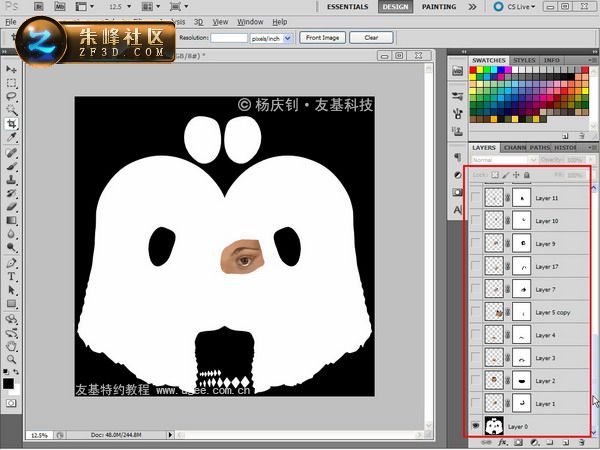Select the History Brush tool
Screen dimensions: 600x450
pos(11,193)
